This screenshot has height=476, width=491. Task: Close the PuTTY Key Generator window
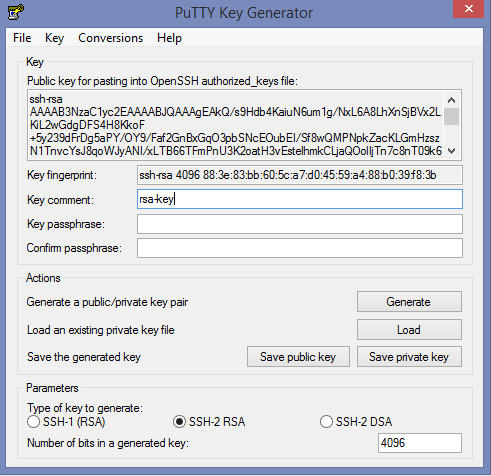click(x=468, y=9)
